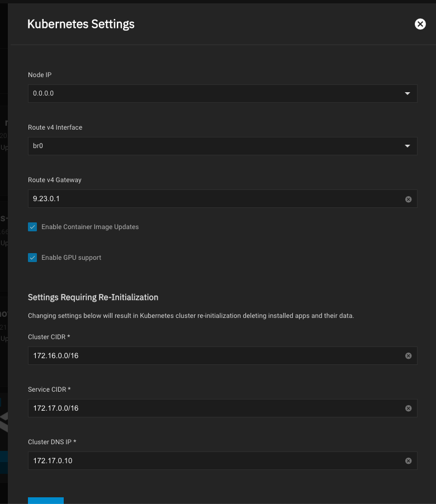This screenshot has height=504, width=436.
Task: Click the Cluster CIDR * label
Action: click(49, 337)
